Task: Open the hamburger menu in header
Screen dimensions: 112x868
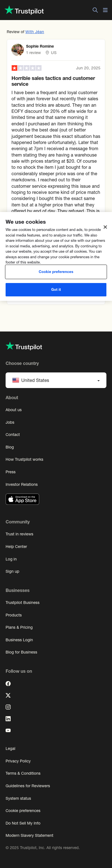Action: [105, 10]
